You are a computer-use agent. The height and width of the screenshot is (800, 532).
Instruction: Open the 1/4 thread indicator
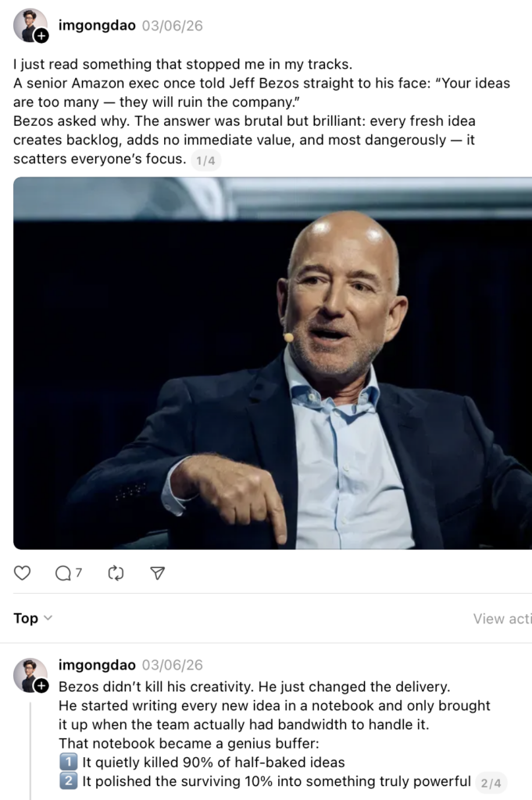(x=205, y=161)
